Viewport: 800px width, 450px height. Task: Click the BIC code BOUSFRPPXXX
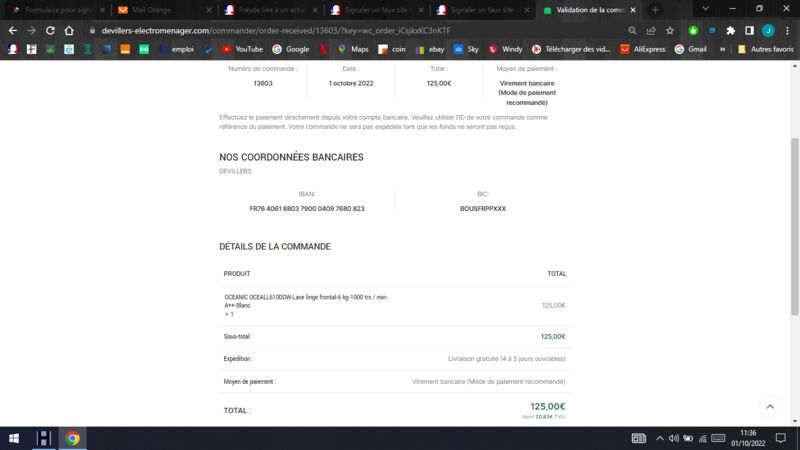483,209
